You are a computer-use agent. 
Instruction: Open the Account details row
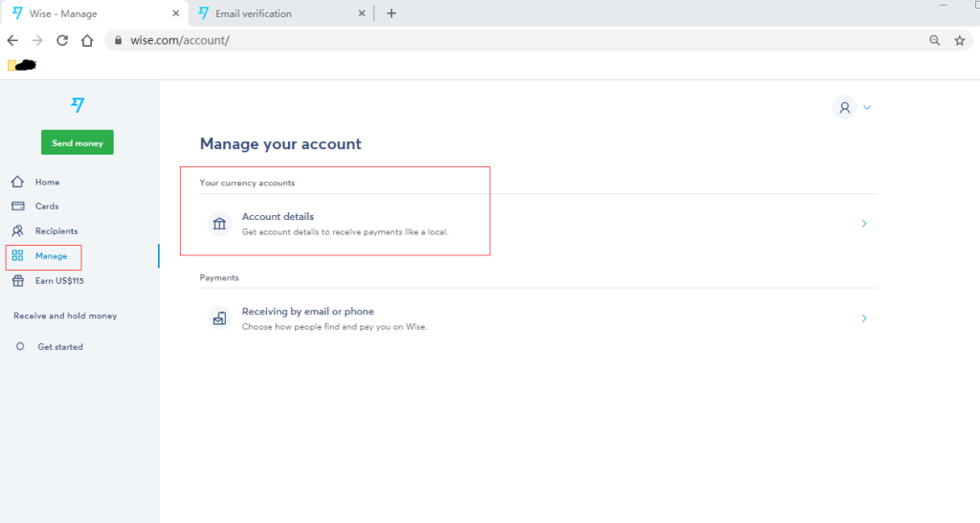tap(538, 224)
